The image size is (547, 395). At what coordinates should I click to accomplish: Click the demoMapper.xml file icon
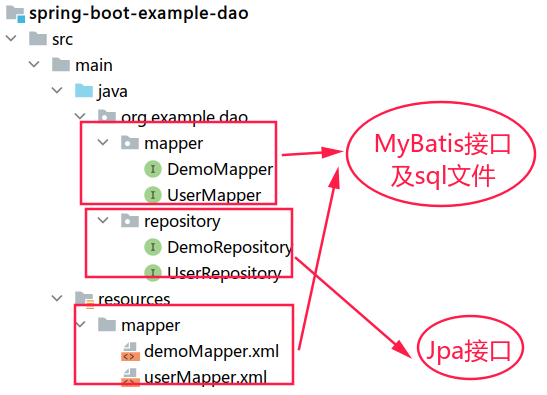coord(130,351)
